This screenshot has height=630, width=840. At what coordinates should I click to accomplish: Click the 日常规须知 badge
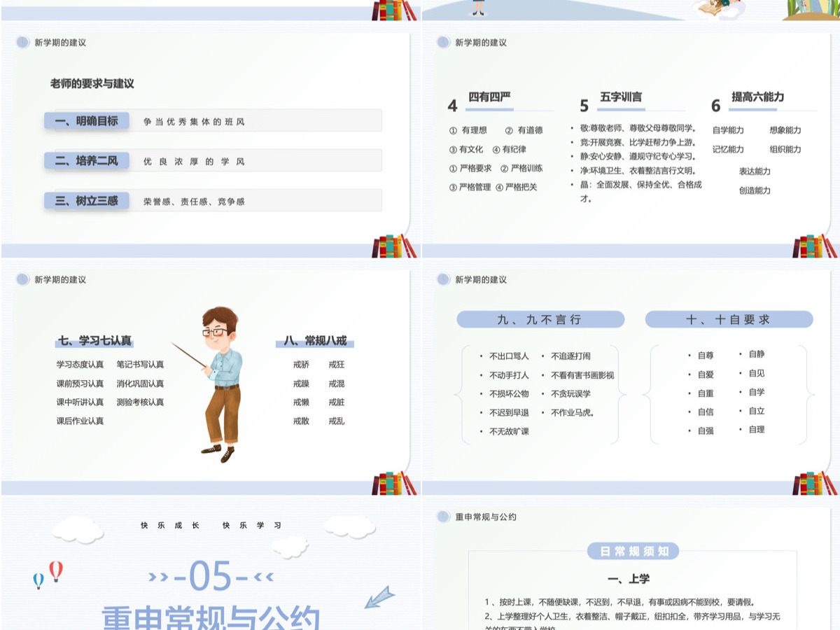633,551
